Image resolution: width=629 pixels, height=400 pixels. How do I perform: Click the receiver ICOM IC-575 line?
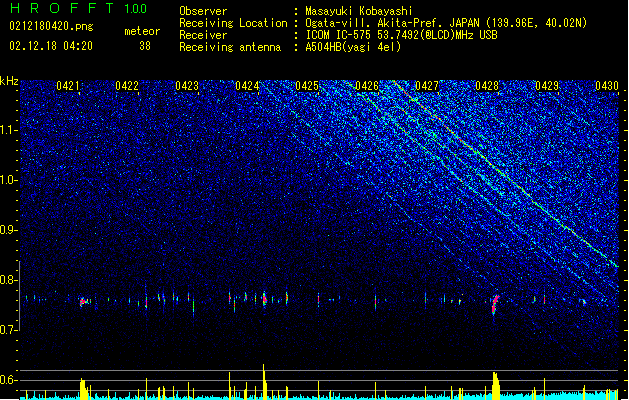point(401,35)
